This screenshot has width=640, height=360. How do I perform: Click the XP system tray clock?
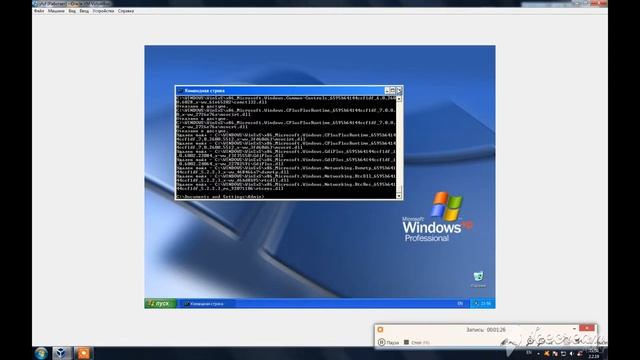click(486, 303)
